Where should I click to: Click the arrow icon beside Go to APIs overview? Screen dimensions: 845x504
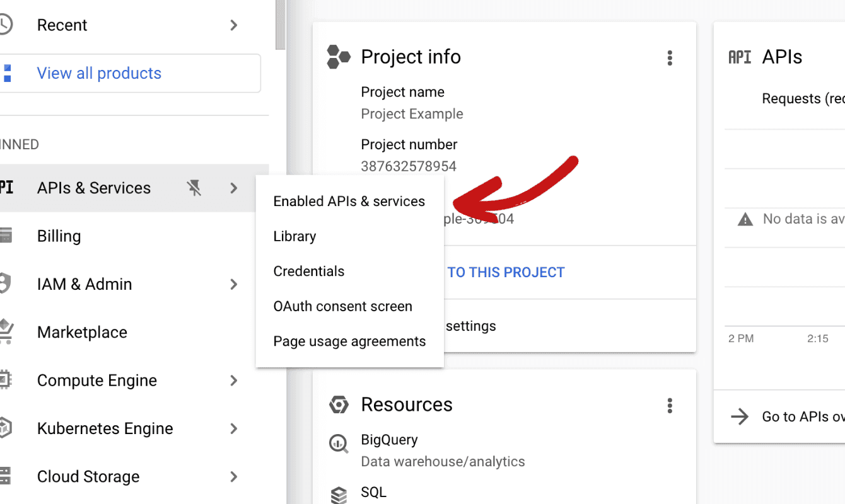(739, 416)
